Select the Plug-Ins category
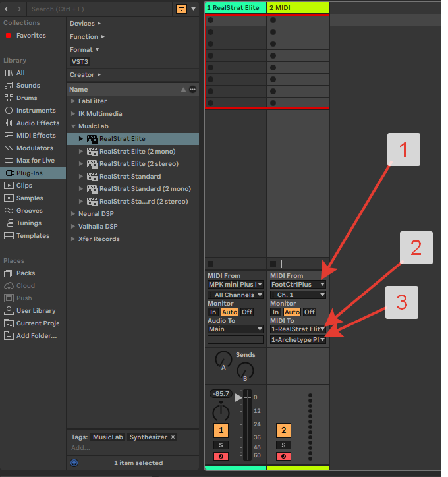The width and height of the screenshot is (448, 477). [33, 173]
